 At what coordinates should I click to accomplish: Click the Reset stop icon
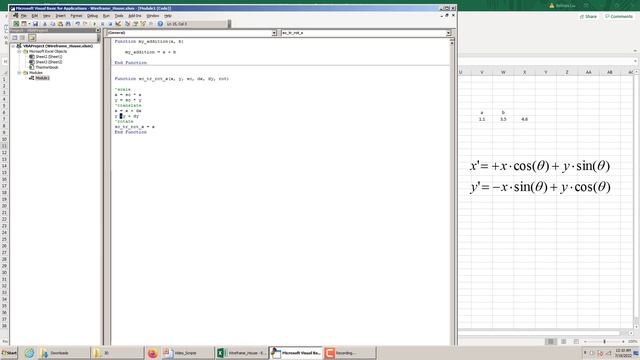tap(110, 24)
